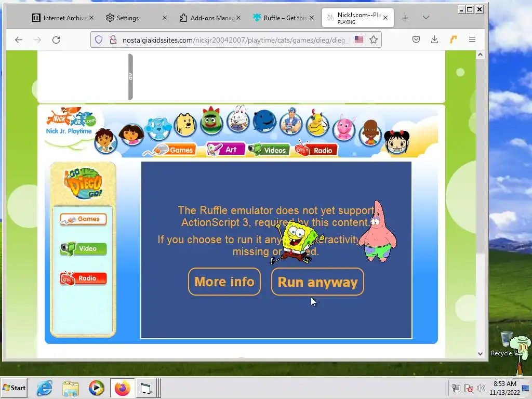Click the insecure connection lock icon

(113, 39)
